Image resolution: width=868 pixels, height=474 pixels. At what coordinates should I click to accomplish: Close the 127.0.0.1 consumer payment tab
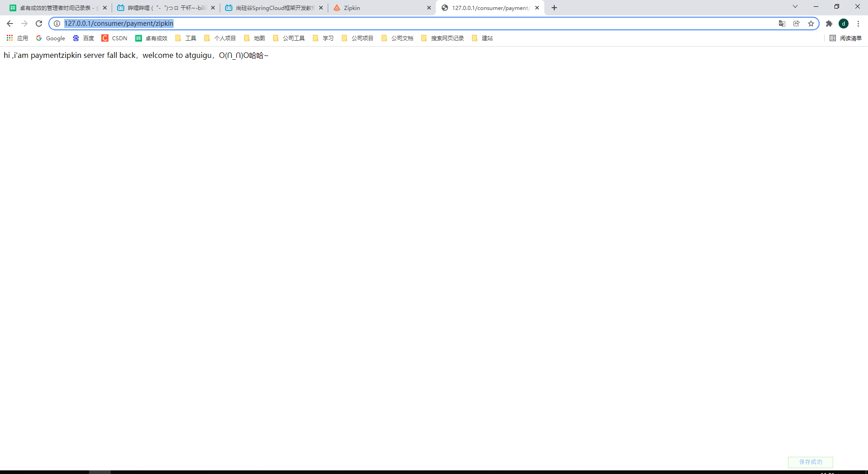(x=537, y=8)
